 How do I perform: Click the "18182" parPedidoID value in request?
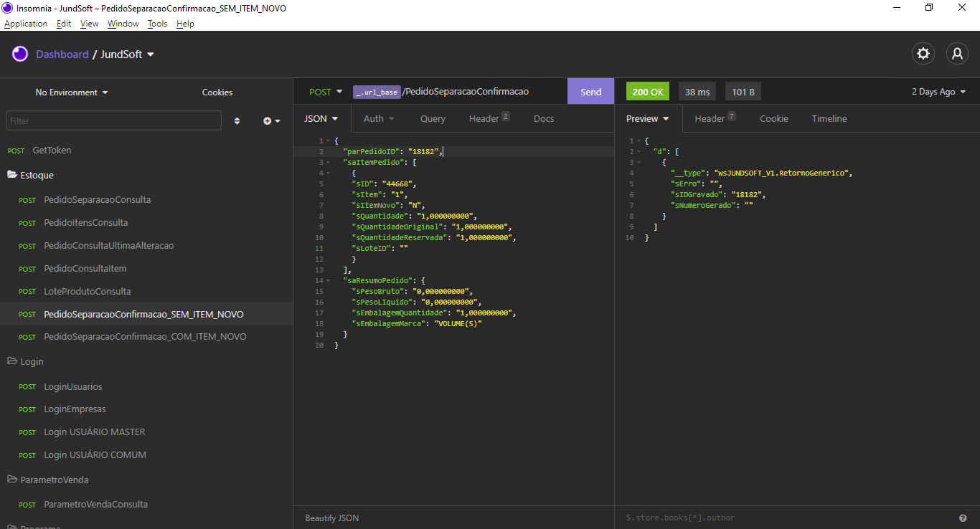pos(424,151)
